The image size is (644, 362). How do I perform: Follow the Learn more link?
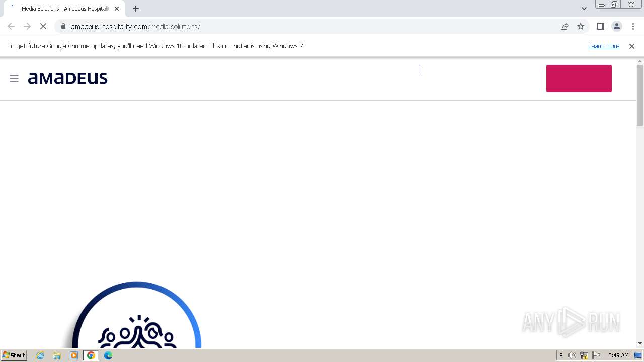click(604, 46)
